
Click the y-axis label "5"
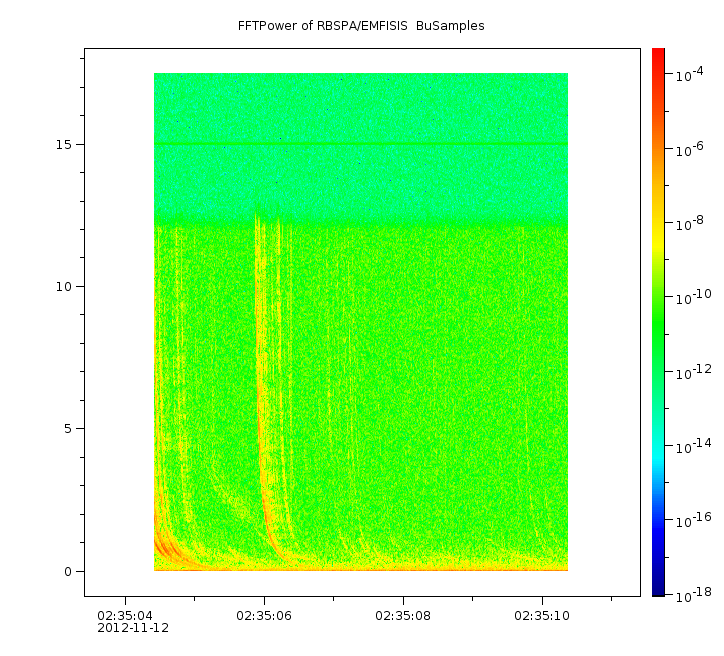(68, 429)
